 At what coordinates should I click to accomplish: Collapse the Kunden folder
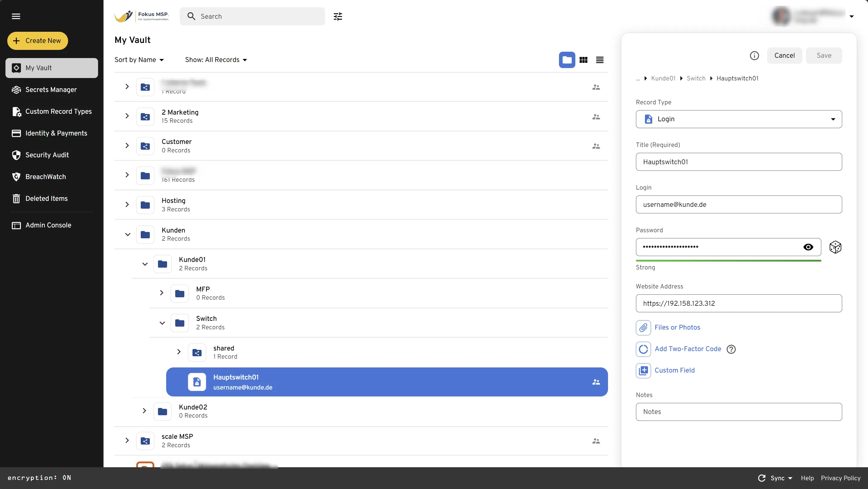point(127,234)
